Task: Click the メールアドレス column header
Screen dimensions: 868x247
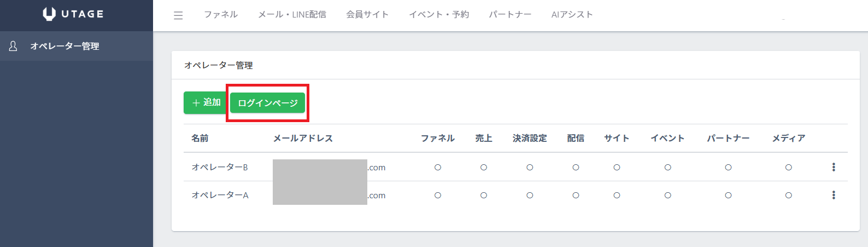Action: tap(303, 139)
